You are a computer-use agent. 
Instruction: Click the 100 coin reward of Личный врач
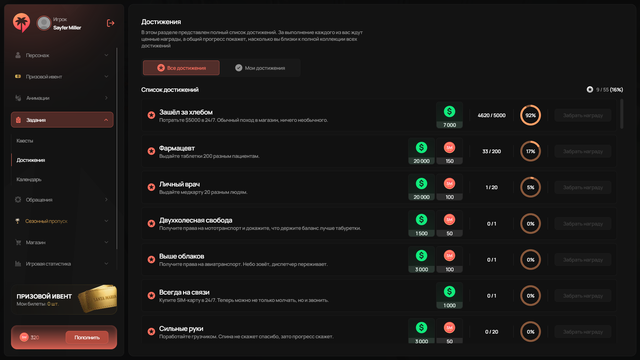[449, 187]
